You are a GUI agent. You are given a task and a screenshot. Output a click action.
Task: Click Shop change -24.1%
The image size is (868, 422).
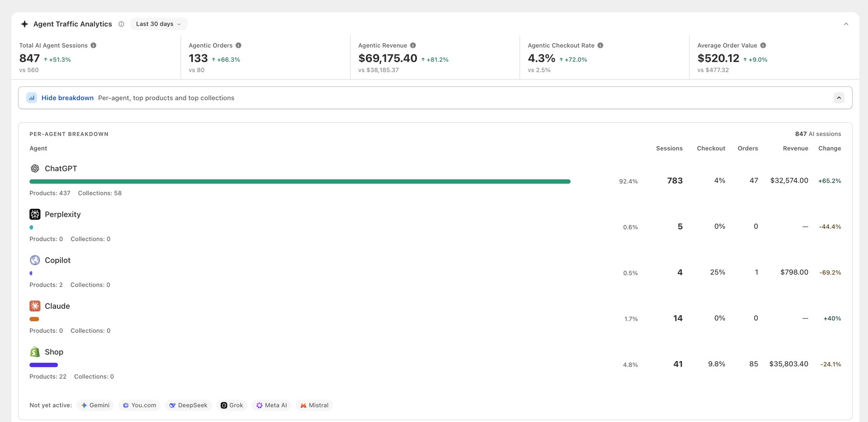click(830, 364)
